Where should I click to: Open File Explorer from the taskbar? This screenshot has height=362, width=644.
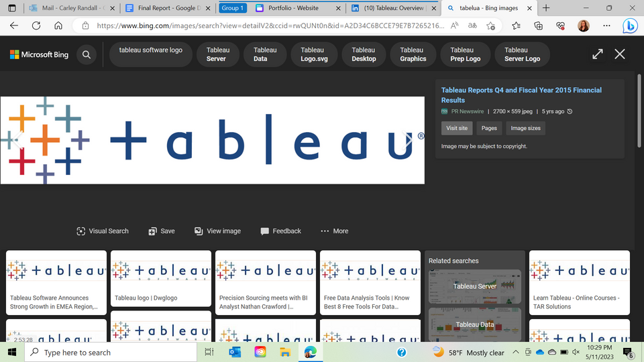[x=285, y=352]
